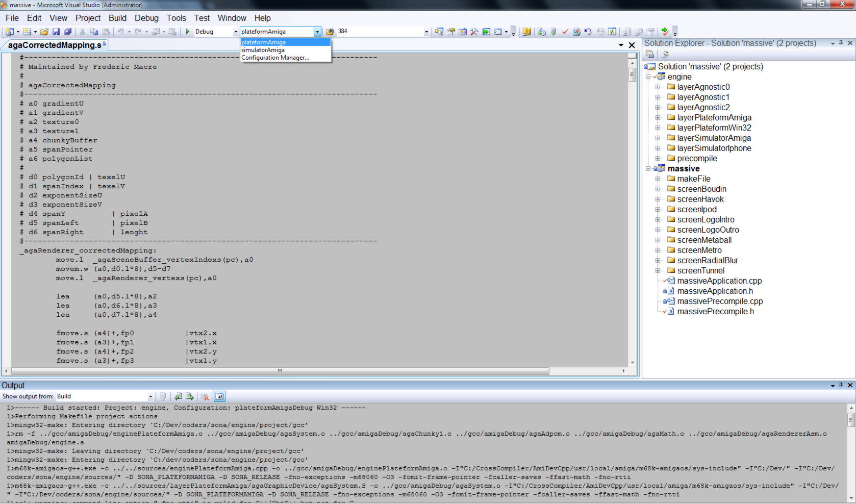
Task: Select the screenMetaball folder
Action: [x=704, y=240]
